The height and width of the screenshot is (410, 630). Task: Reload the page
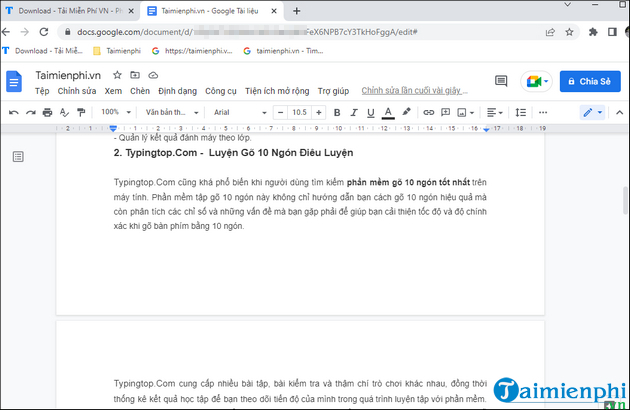[44, 32]
